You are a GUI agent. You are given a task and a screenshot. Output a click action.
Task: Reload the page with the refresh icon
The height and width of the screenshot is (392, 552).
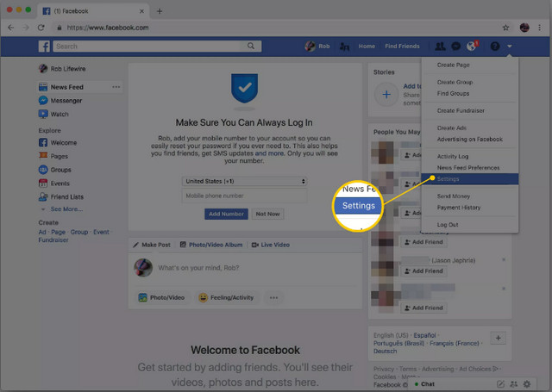coord(41,28)
